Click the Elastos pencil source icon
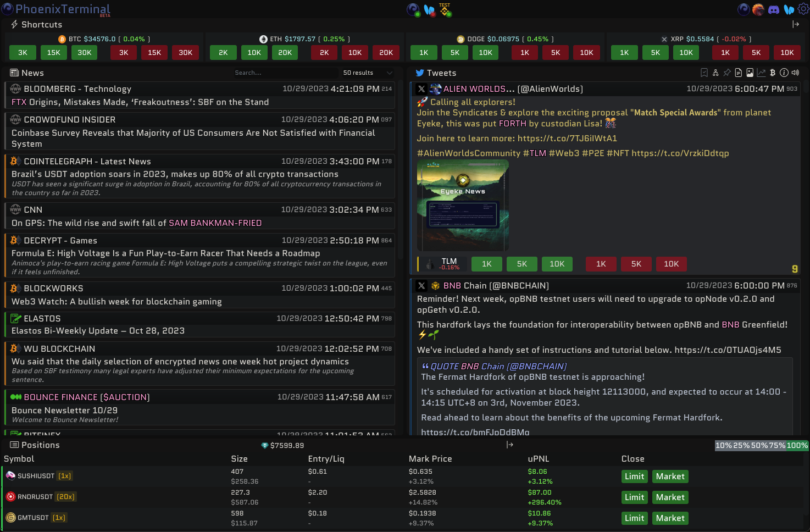 15,318
